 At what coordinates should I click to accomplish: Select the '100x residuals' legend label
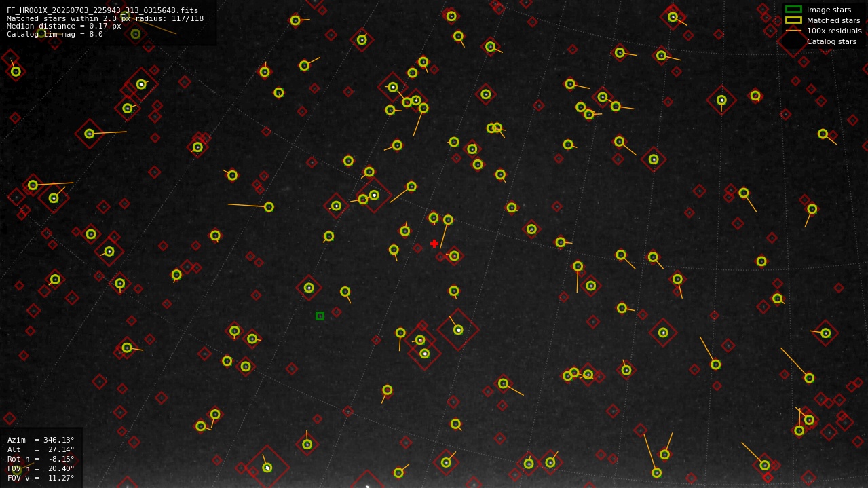(x=834, y=31)
